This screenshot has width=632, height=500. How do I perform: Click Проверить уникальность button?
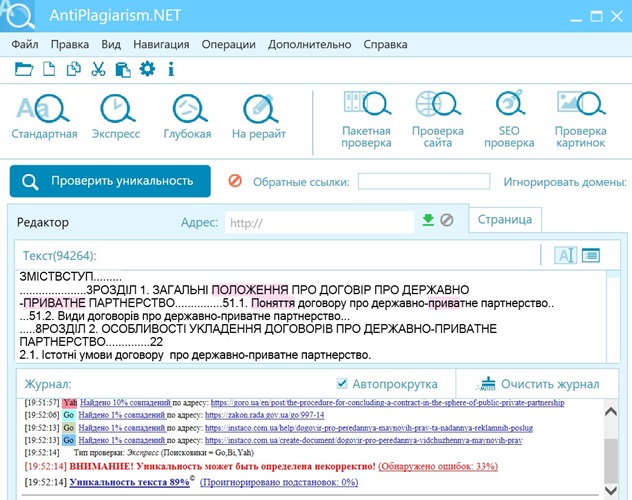110,181
